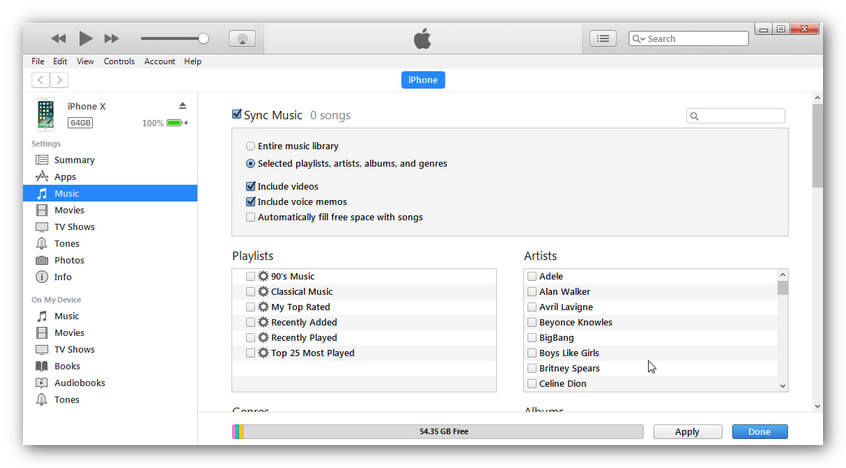Eject the iPhone X device

pyautogui.click(x=182, y=106)
